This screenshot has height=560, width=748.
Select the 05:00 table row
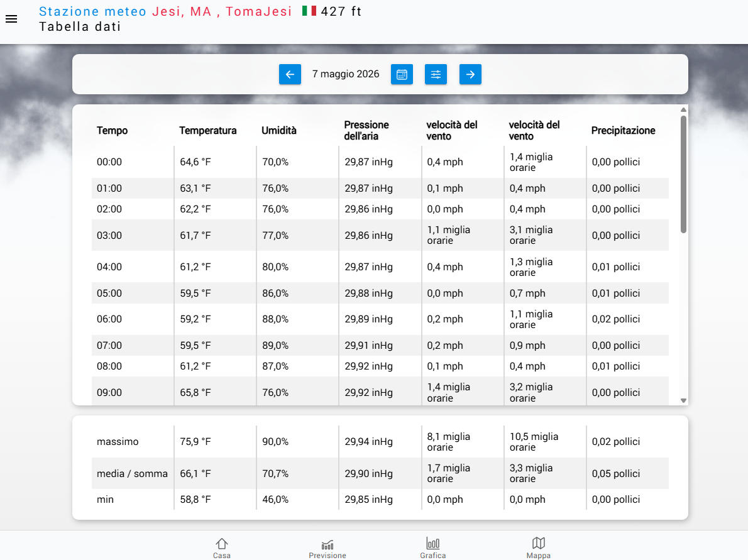(380, 293)
